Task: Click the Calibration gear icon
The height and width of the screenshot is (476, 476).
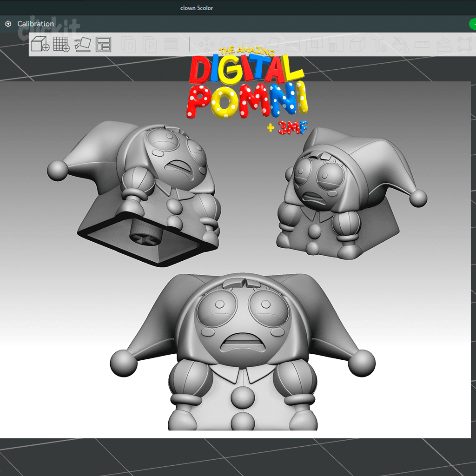Action: [8, 24]
